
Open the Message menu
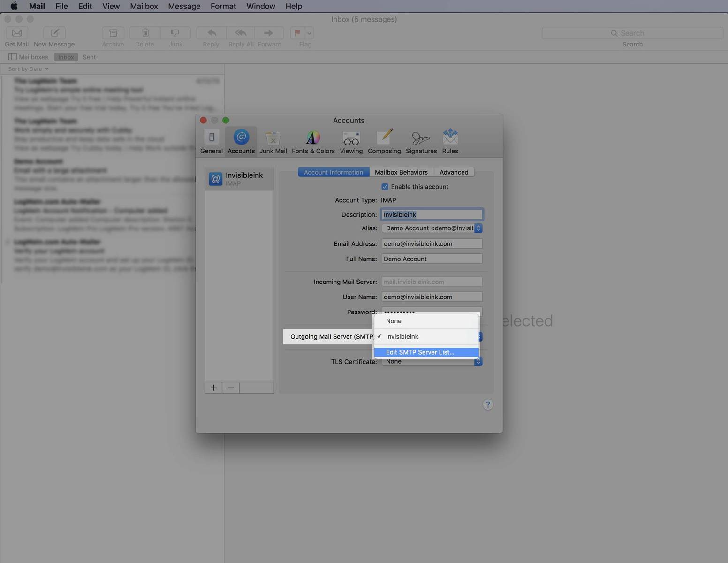coord(184,6)
